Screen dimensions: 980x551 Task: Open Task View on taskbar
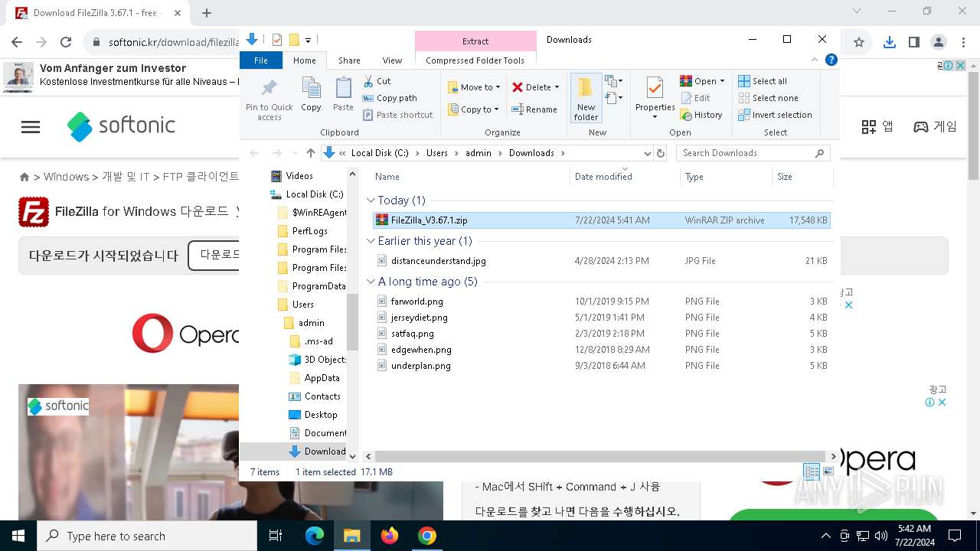(276, 536)
